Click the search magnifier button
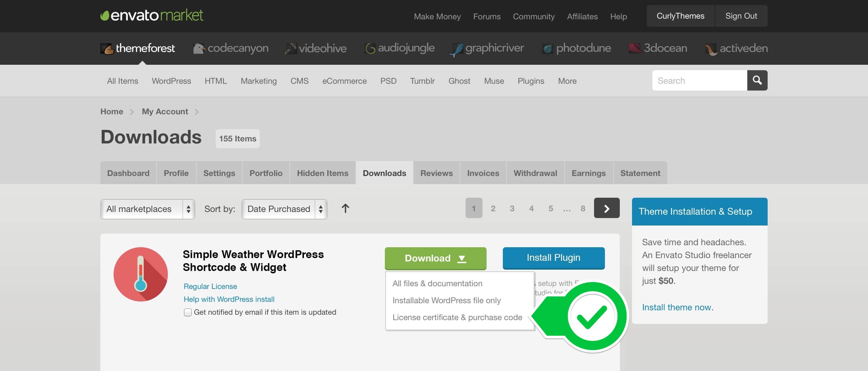 click(x=757, y=80)
